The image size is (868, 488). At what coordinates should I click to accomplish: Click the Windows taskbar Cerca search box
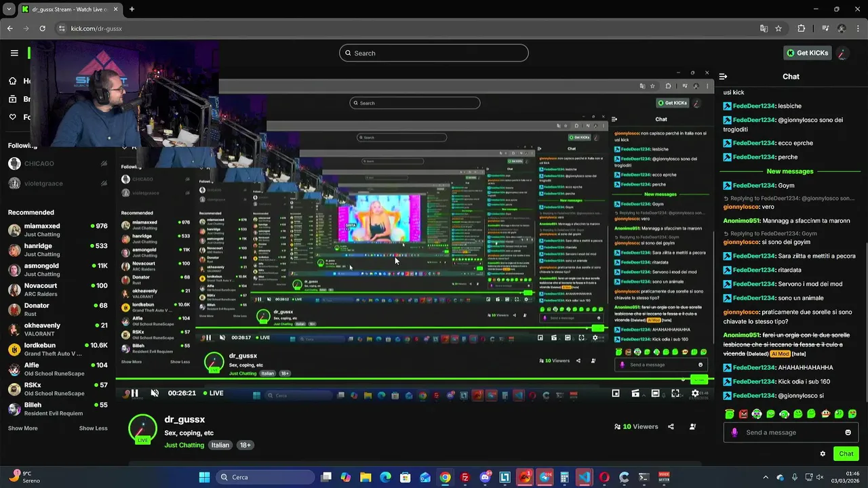point(266,477)
